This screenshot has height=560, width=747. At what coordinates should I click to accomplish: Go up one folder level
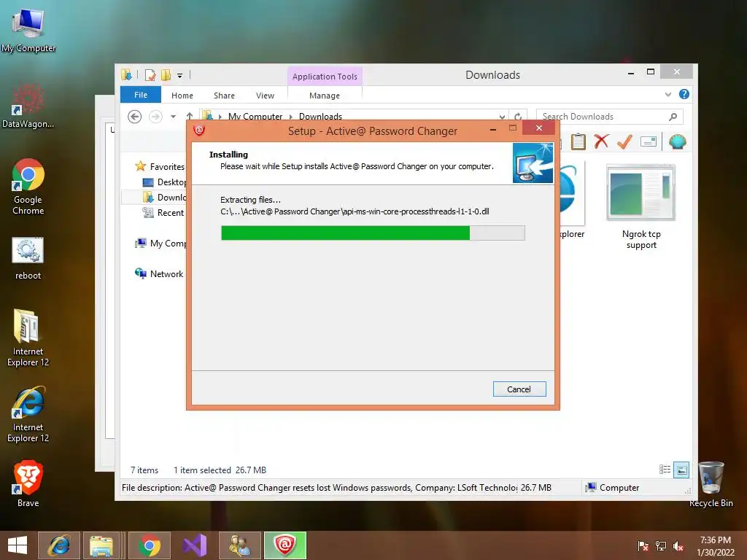coord(190,116)
